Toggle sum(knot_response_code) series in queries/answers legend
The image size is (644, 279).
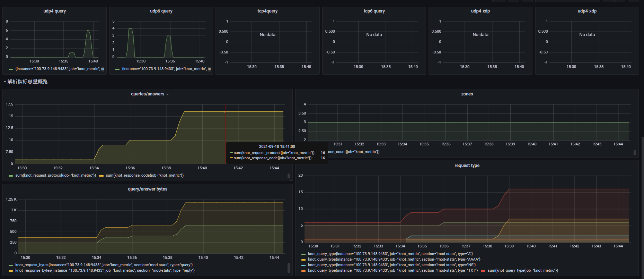pyautogui.click(x=144, y=176)
